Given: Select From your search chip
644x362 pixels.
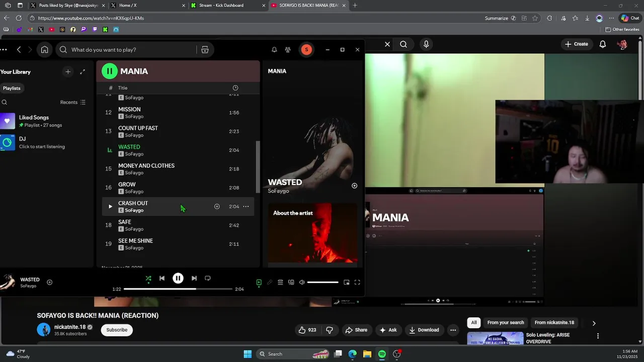Looking at the screenshot, I should [x=506, y=323].
